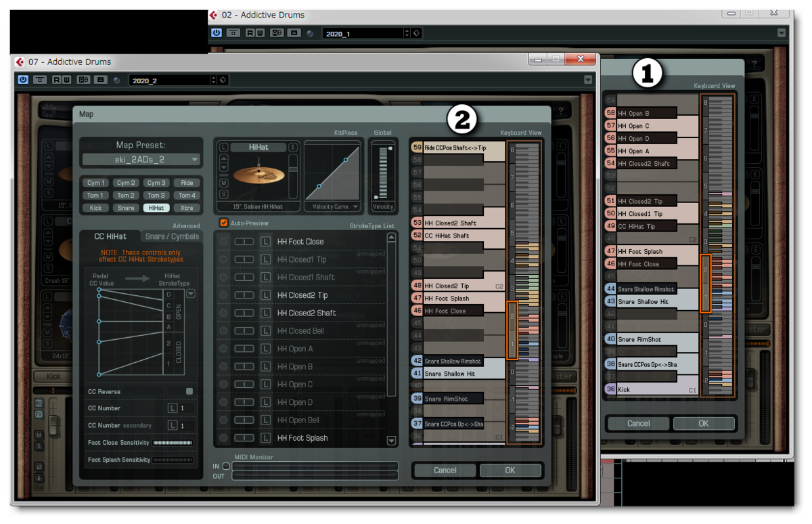Click OK in the 07 Map dialog
Image resolution: width=812 pixels, height=524 pixels.
click(x=510, y=470)
